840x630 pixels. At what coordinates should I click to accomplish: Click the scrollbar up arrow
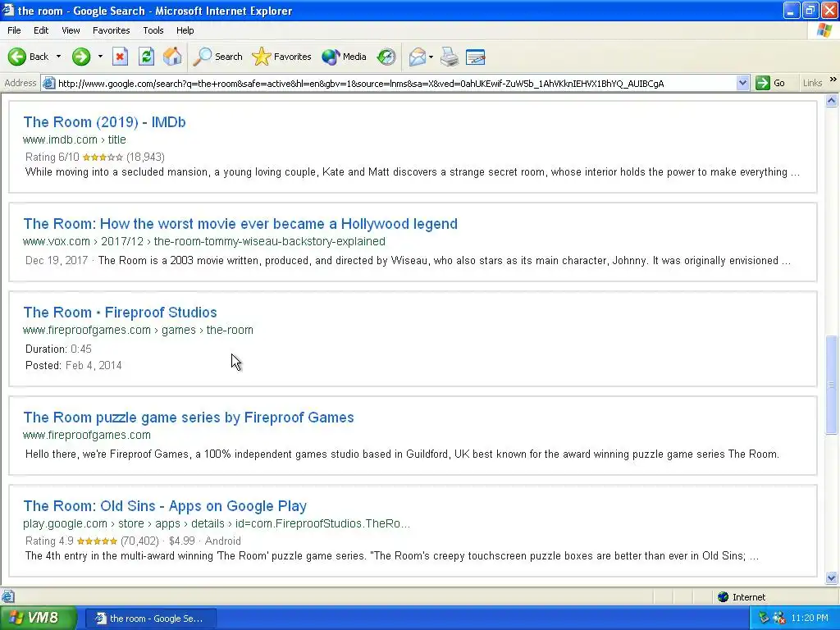coord(832,101)
